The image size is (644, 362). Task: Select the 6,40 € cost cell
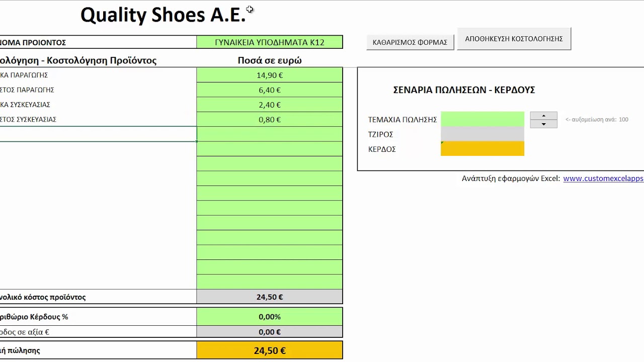tap(270, 90)
